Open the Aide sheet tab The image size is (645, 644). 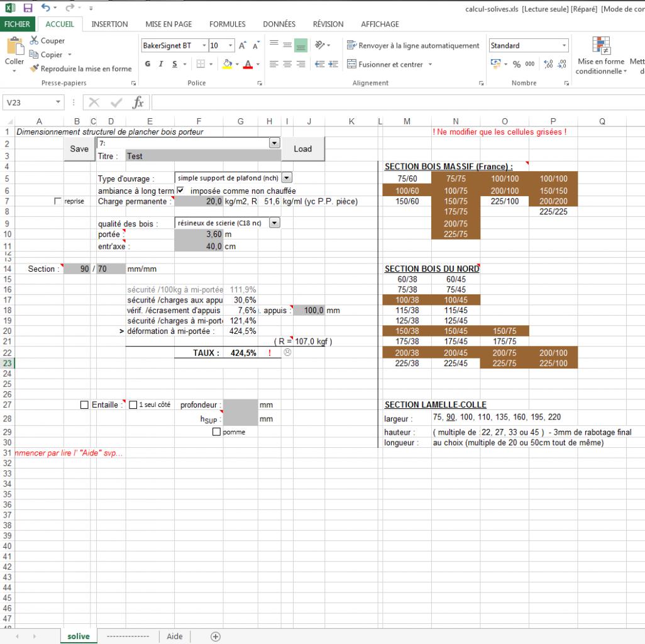pyautogui.click(x=175, y=636)
